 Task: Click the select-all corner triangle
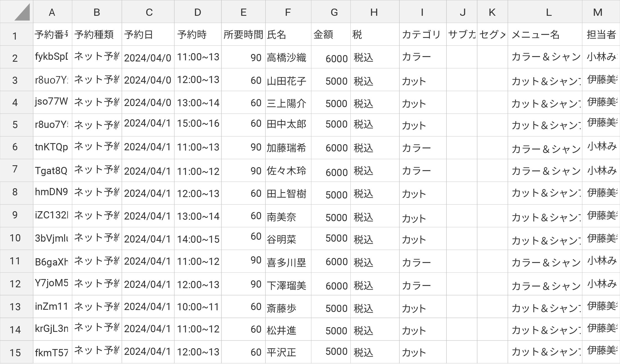(x=22, y=12)
